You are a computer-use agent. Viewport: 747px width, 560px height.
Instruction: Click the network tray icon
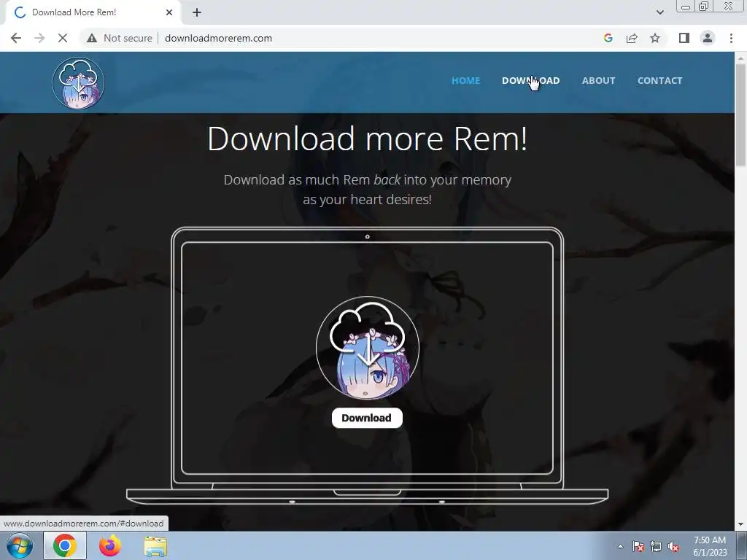click(656, 546)
